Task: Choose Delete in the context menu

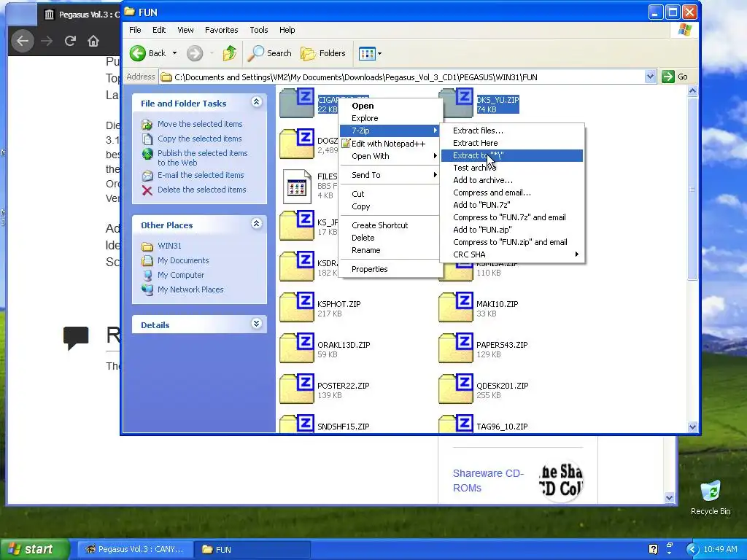Action: coord(390,238)
